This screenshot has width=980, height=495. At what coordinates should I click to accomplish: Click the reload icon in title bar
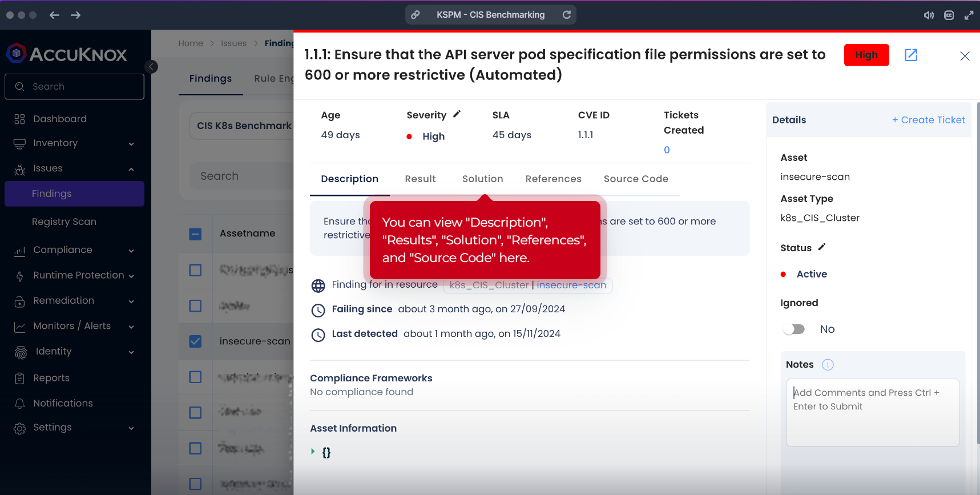[x=567, y=15]
